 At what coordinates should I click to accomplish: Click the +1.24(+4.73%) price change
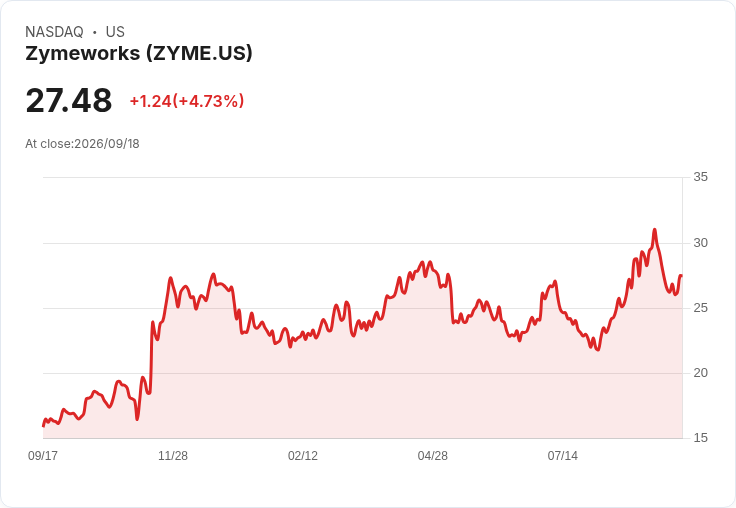click(x=187, y=101)
